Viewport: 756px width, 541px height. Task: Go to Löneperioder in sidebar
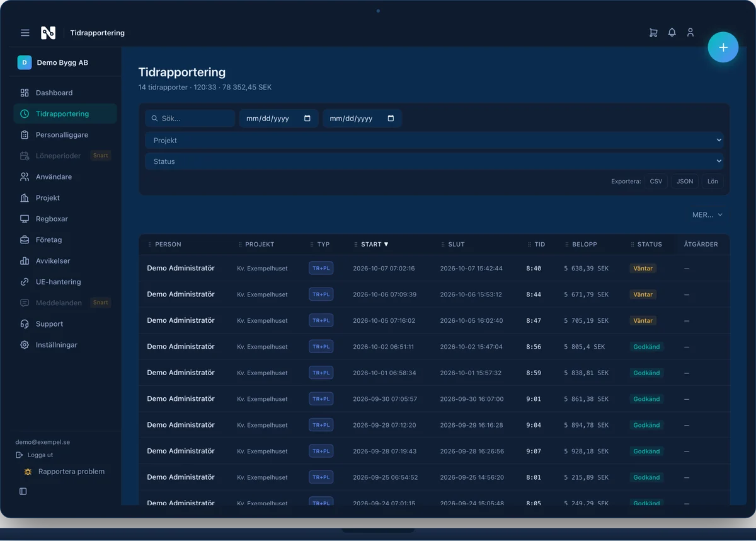pyautogui.click(x=65, y=156)
